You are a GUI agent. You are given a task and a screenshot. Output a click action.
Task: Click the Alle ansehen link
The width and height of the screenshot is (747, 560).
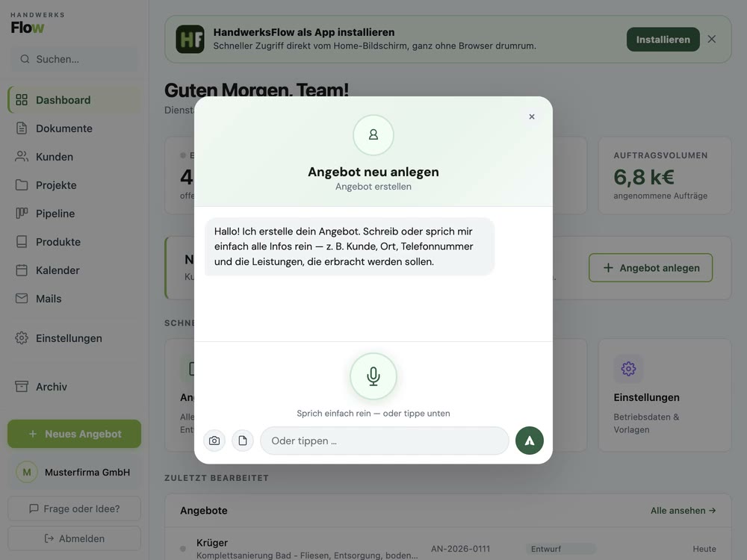coord(684,511)
